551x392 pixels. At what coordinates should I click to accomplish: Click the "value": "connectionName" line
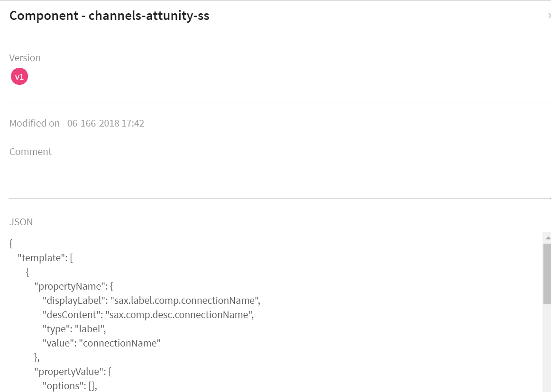click(x=101, y=343)
